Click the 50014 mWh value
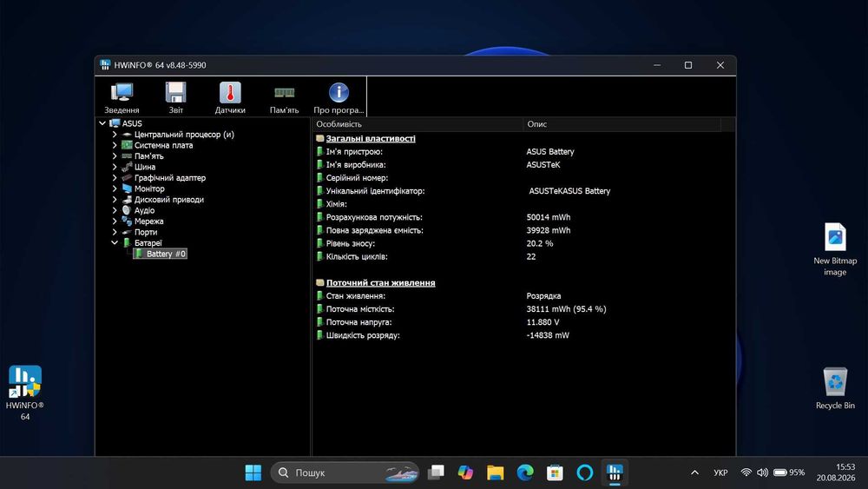The height and width of the screenshot is (489, 868). 548,217
